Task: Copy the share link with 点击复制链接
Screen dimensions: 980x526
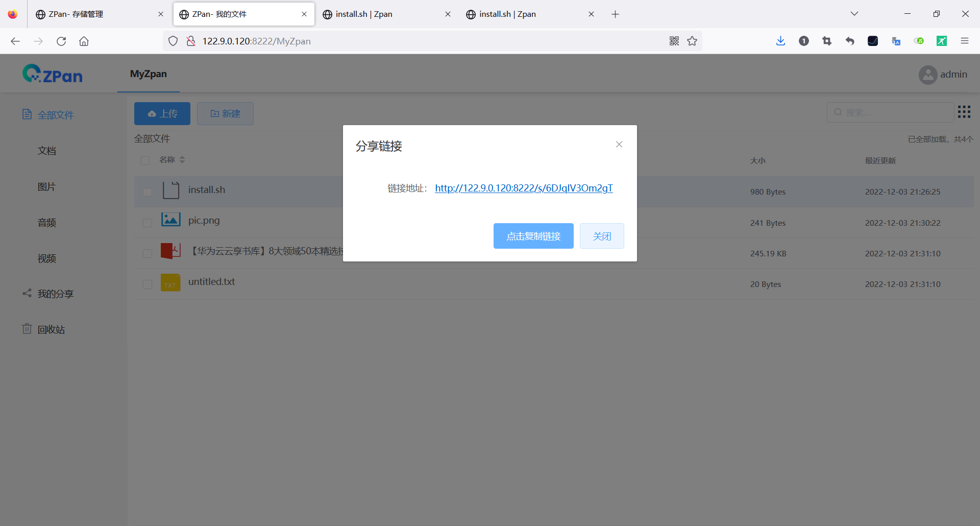Action: click(533, 236)
